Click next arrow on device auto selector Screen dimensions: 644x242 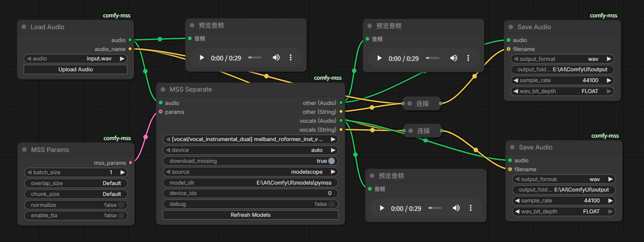click(x=333, y=150)
